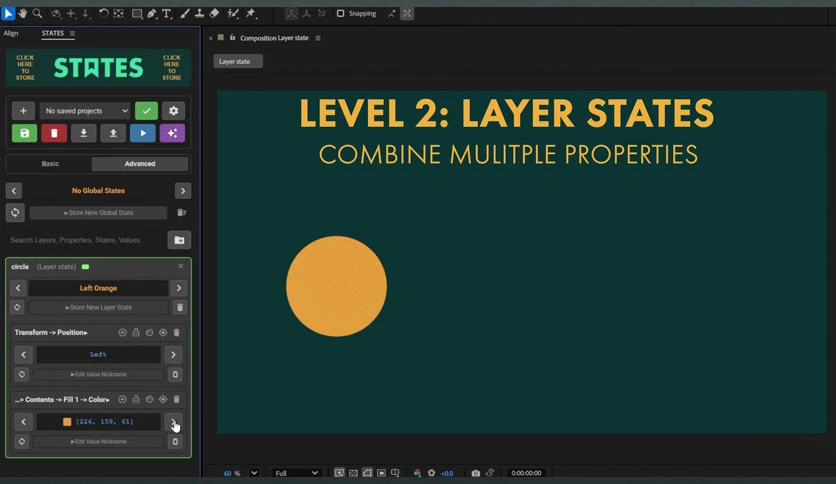Delete the Left Orange layer state

point(180,308)
